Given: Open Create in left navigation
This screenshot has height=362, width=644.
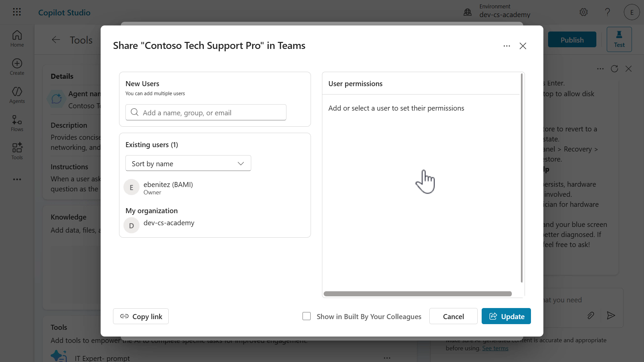Looking at the screenshot, I should [17, 67].
